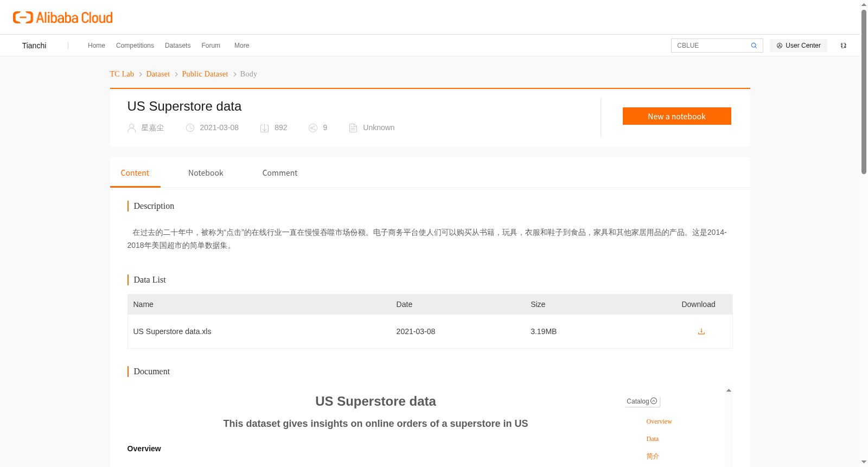Go to Public Dataset breadcrumb
The image size is (868, 467).
coord(205,74)
